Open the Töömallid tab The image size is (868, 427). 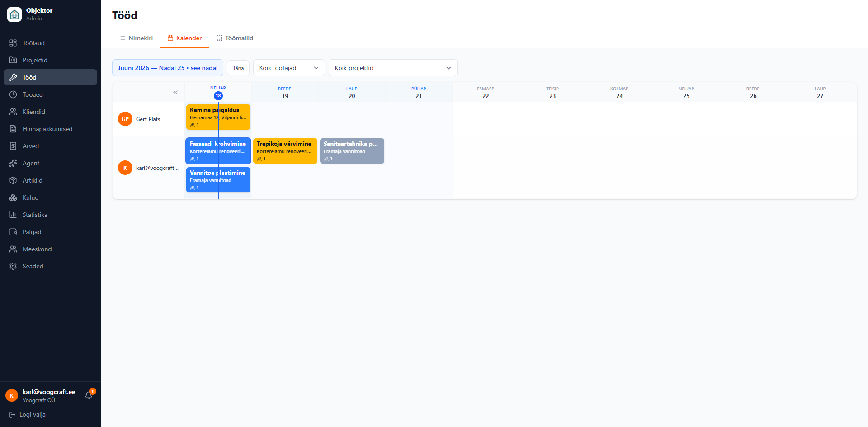coord(235,38)
